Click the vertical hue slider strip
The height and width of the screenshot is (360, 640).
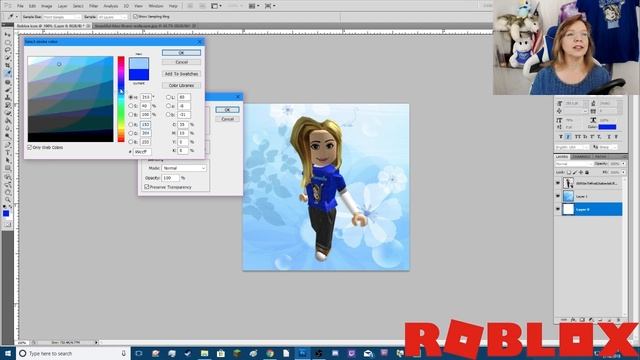click(x=121, y=99)
